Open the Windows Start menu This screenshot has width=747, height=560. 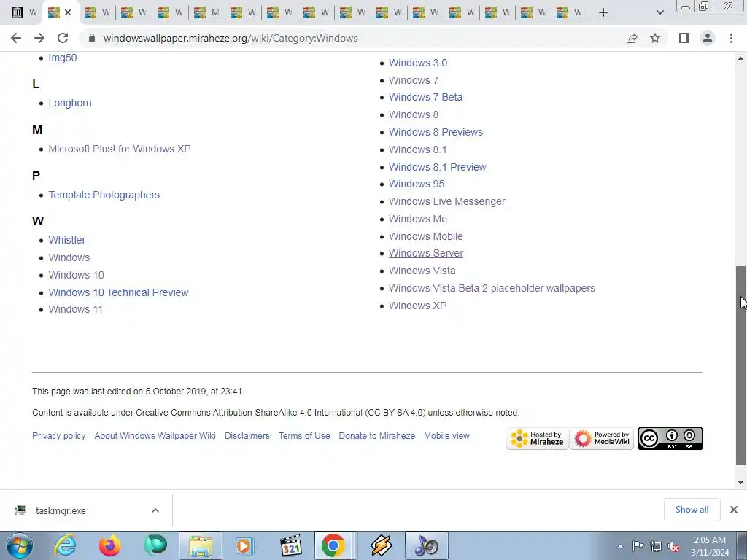click(x=20, y=545)
